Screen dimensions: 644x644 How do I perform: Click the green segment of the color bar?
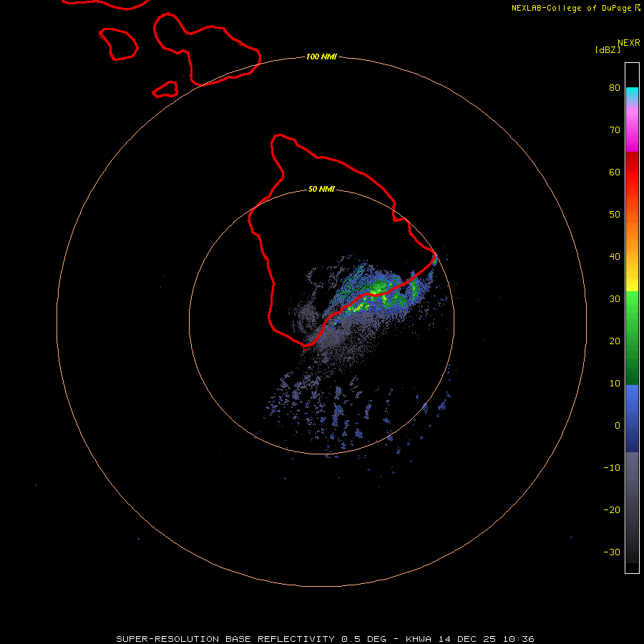pos(632,339)
